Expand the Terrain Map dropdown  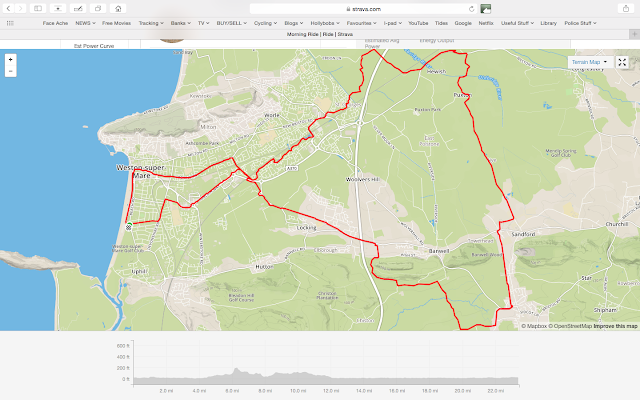[590, 62]
